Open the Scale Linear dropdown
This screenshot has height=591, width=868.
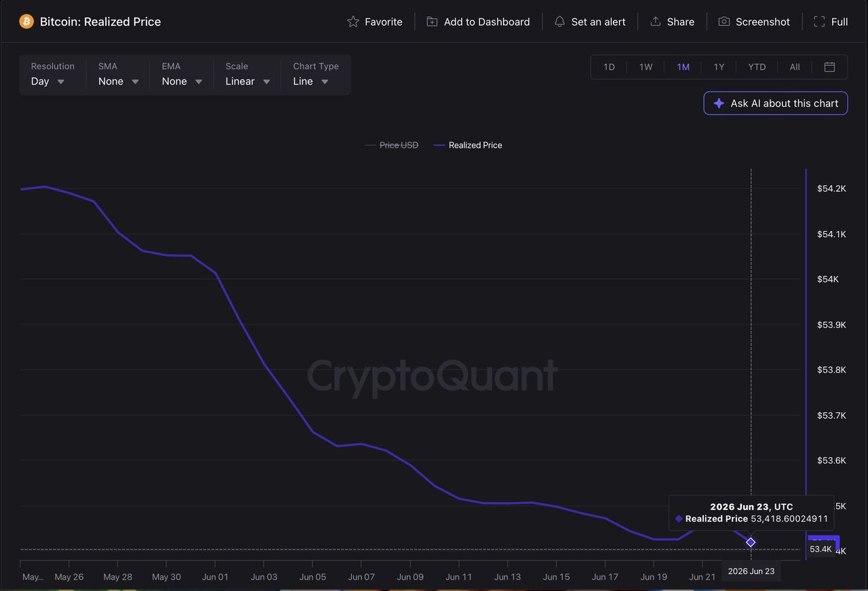(248, 75)
